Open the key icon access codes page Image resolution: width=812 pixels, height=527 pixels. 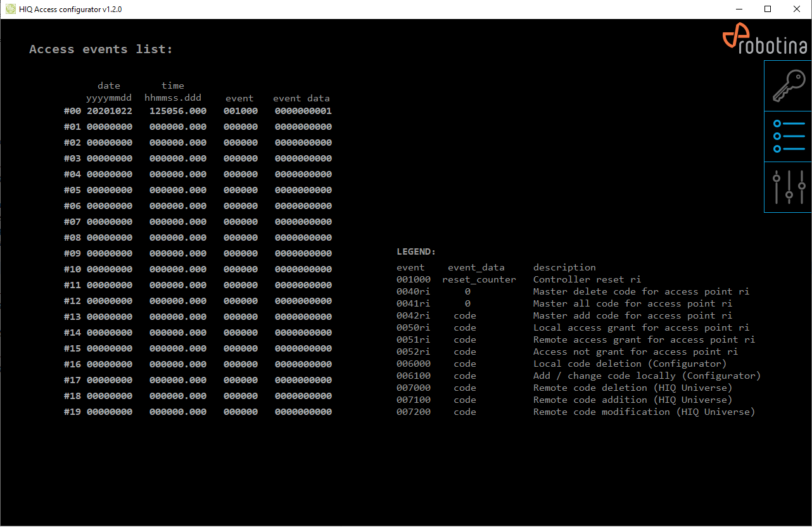pos(788,86)
